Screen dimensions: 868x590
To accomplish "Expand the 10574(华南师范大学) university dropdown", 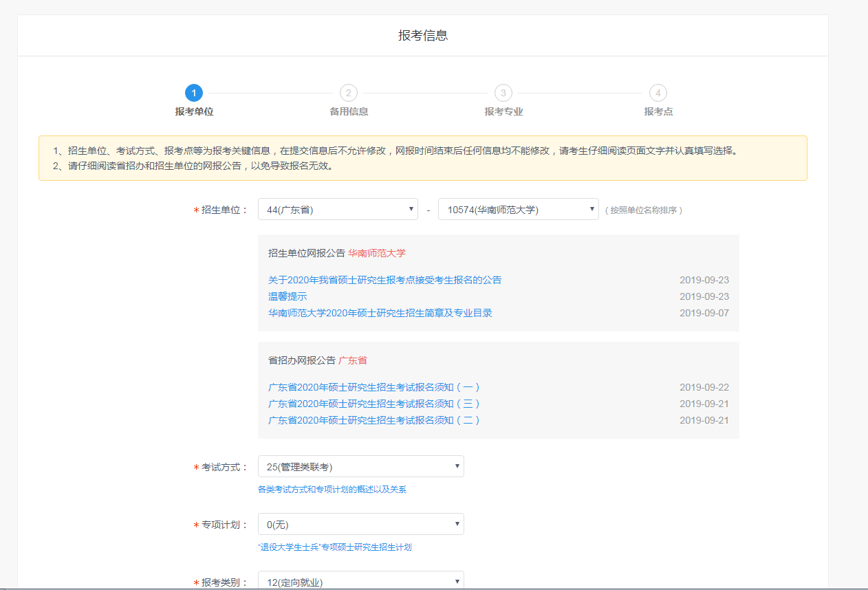I will pyautogui.click(x=518, y=209).
